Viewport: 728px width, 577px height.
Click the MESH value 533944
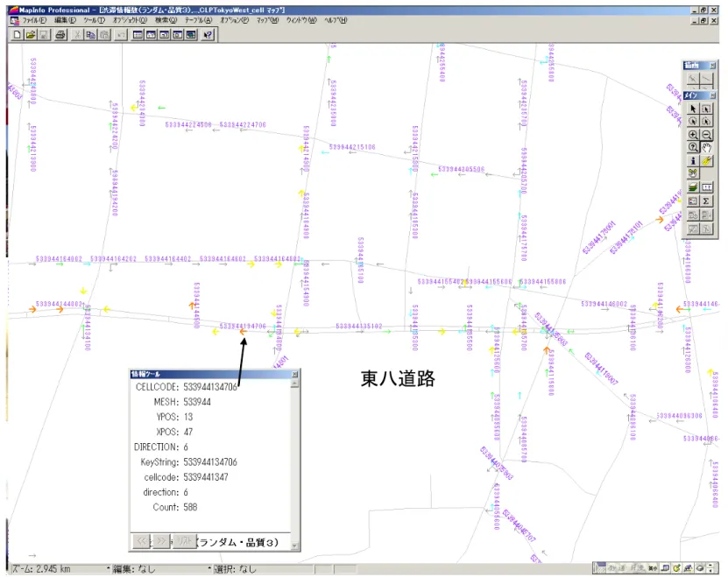[197, 402]
